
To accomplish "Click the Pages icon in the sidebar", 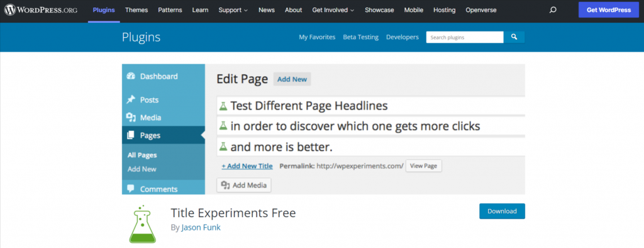I will click(131, 135).
